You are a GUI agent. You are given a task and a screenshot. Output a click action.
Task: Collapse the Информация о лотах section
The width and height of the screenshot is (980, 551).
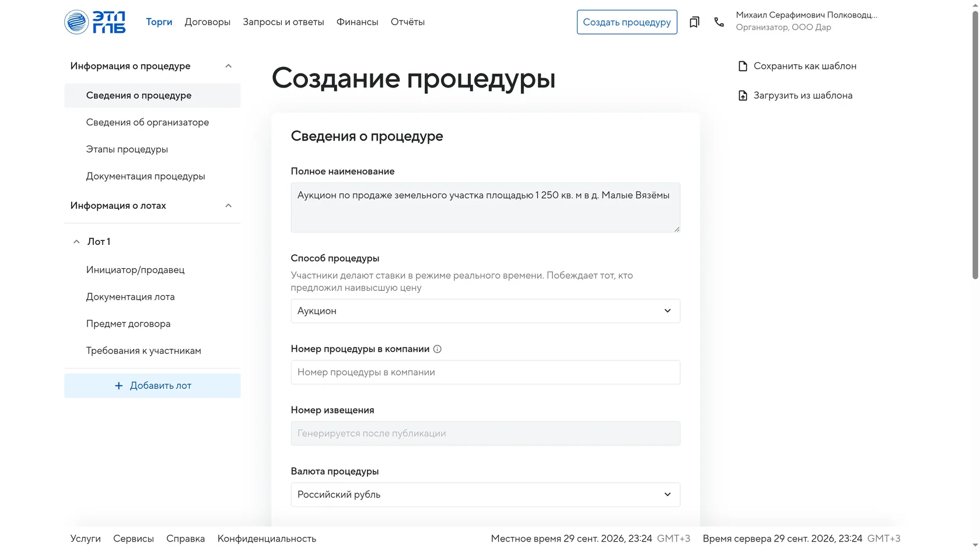(228, 205)
